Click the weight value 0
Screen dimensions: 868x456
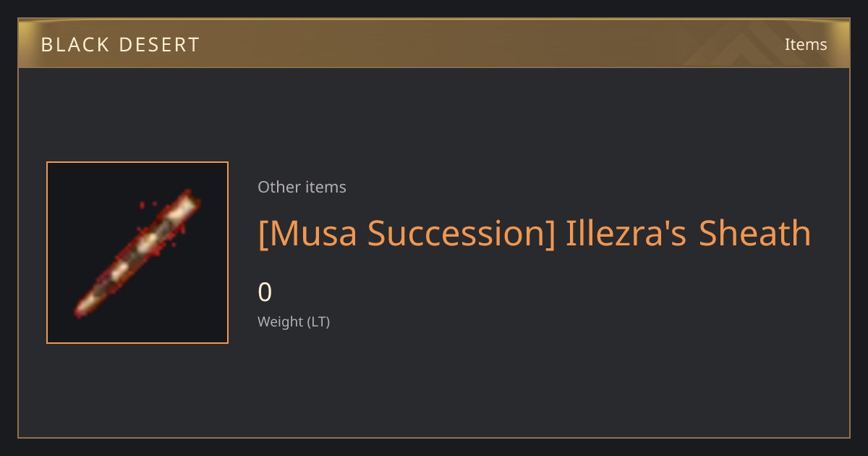[265, 292]
